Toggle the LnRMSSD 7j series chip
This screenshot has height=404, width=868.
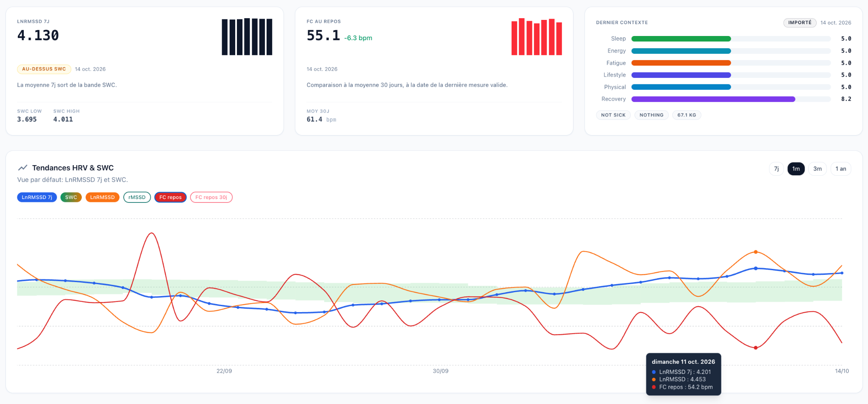37,197
